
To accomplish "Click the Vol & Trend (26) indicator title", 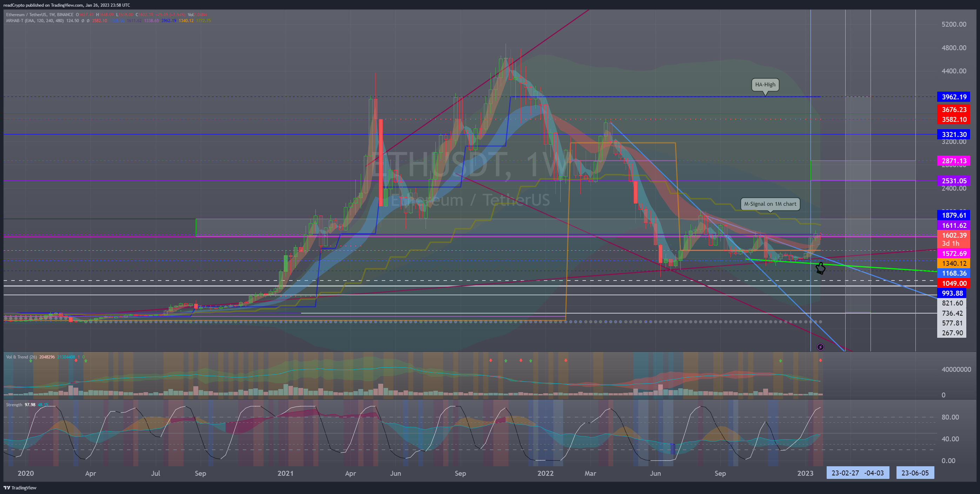I will point(21,357).
